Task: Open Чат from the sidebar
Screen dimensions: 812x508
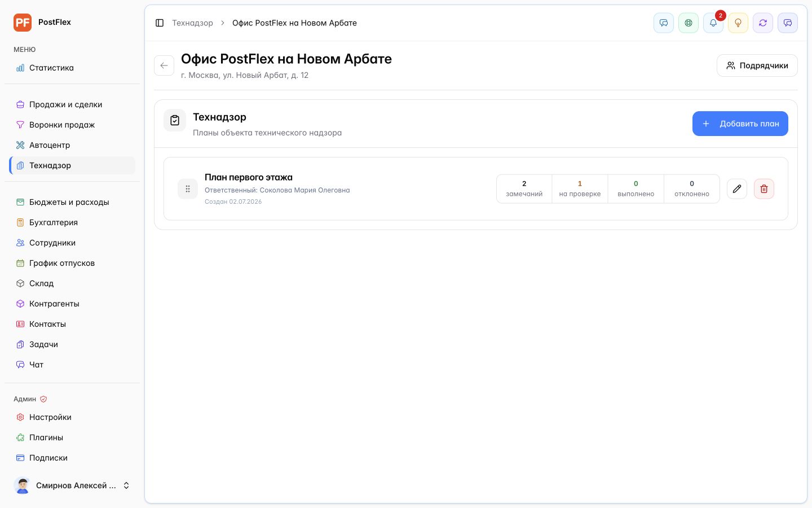Action: (72, 365)
